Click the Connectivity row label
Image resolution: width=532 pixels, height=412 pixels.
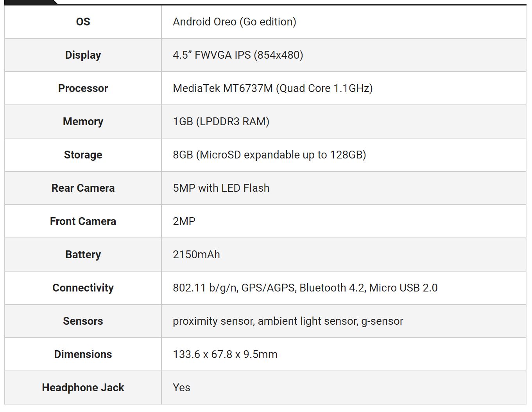point(83,288)
